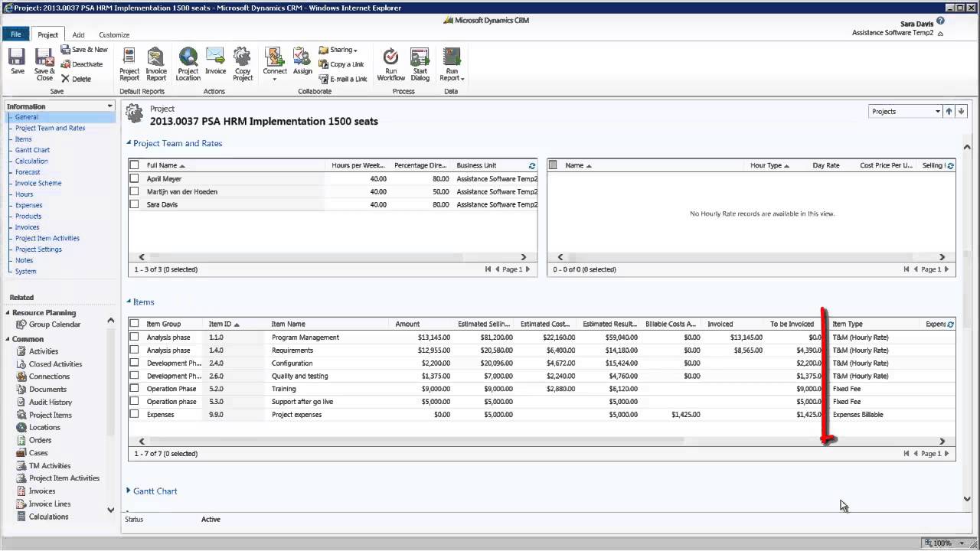This screenshot has height=551, width=980.
Task: Open the Project Report
Action: click(x=129, y=64)
